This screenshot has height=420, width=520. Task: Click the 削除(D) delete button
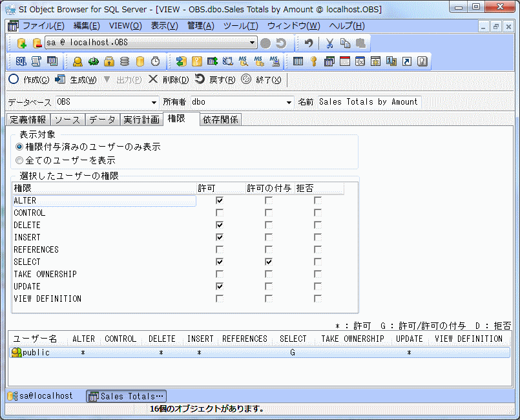coord(168,79)
